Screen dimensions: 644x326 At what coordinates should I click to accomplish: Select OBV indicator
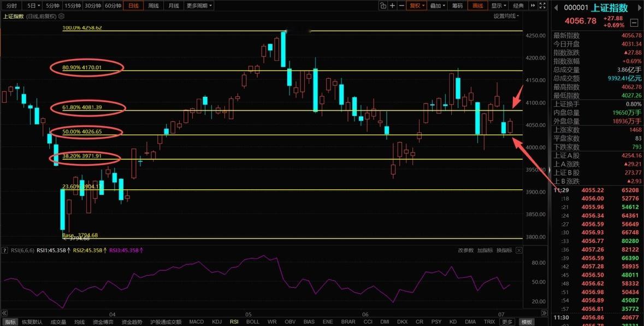click(290, 322)
